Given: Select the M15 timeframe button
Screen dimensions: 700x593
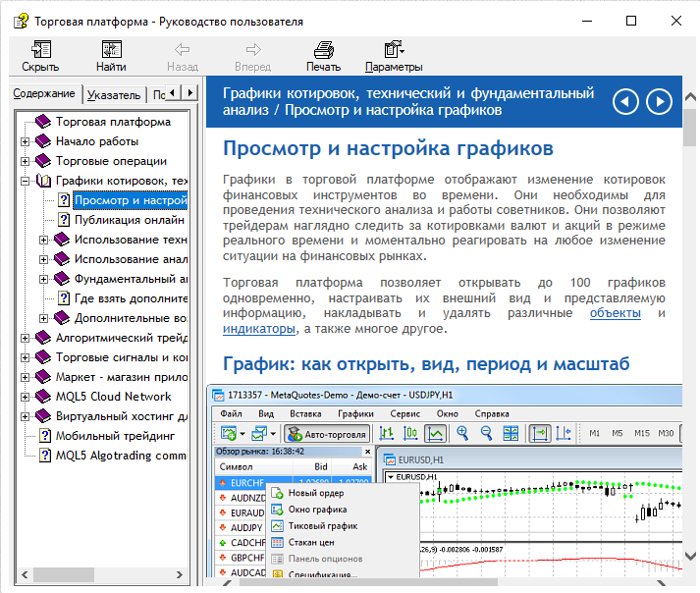Looking at the screenshot, I should tap(642, 434).
